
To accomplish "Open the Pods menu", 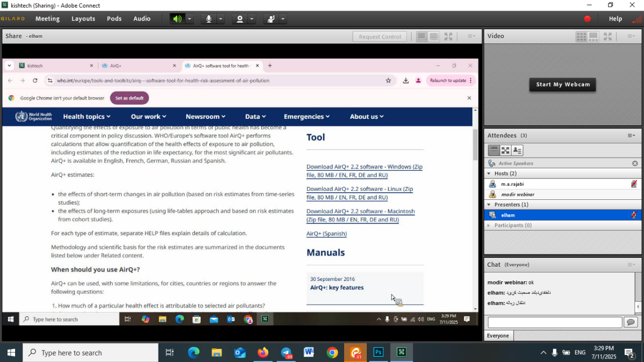I will tap(114, 19).
